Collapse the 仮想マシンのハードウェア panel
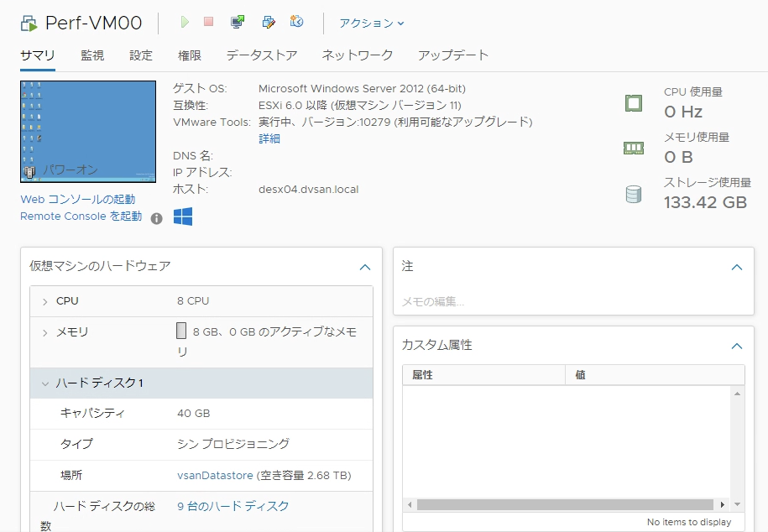The width and height of the screenshot is (768, 532). pos(365,267)
